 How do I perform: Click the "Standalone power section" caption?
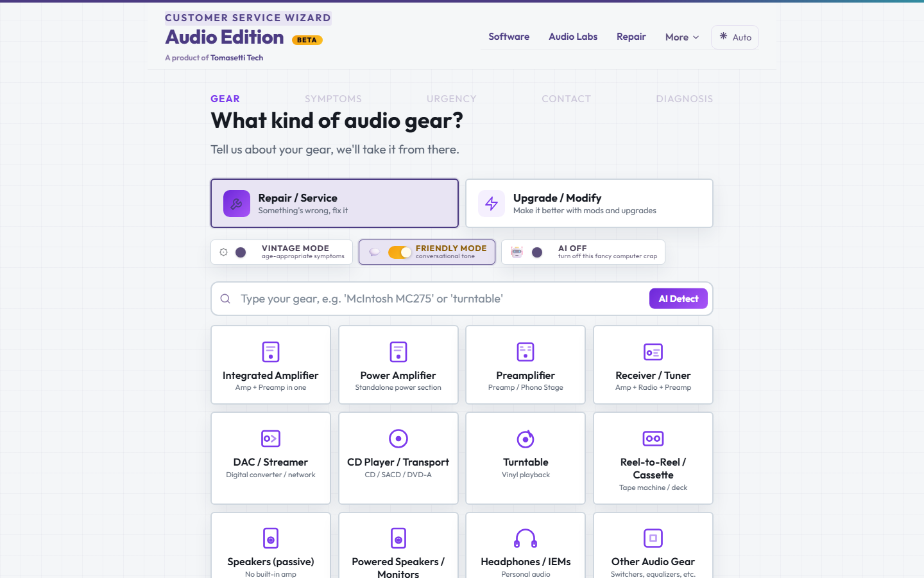pos(398,387)
